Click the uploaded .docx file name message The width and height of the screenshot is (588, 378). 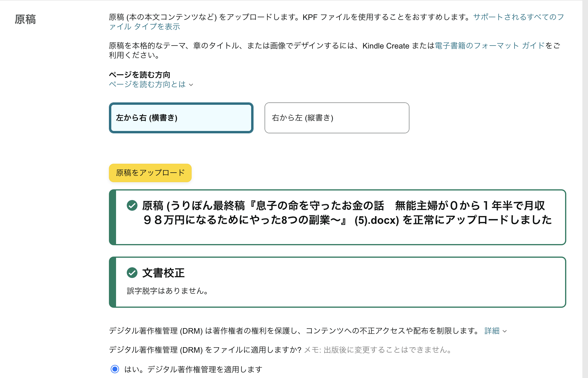347,213
